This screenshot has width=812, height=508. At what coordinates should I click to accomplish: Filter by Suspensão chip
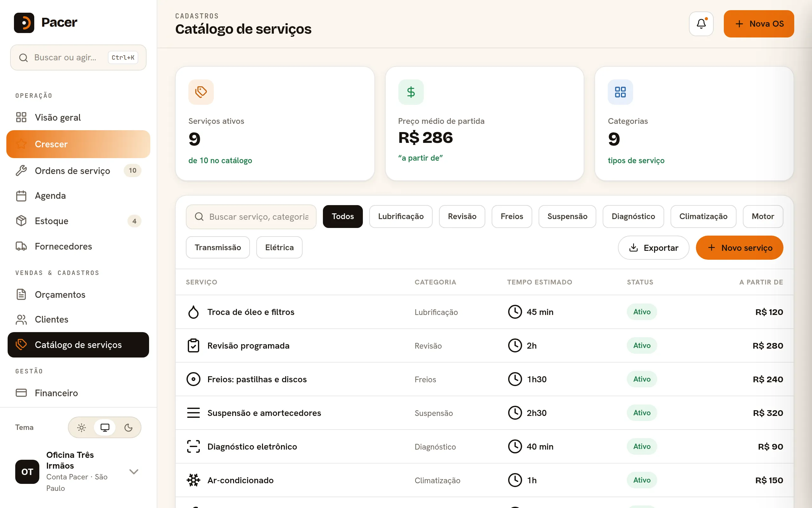pyautogui.click(x=567, y=216)
